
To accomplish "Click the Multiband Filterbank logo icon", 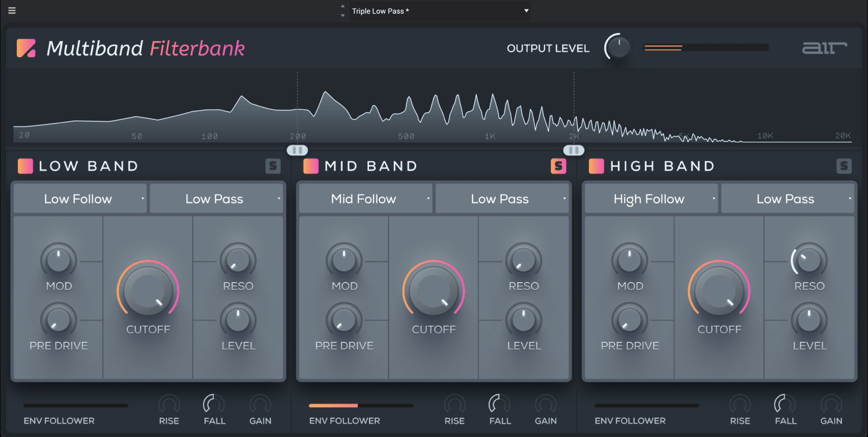I will pos(26,48).
